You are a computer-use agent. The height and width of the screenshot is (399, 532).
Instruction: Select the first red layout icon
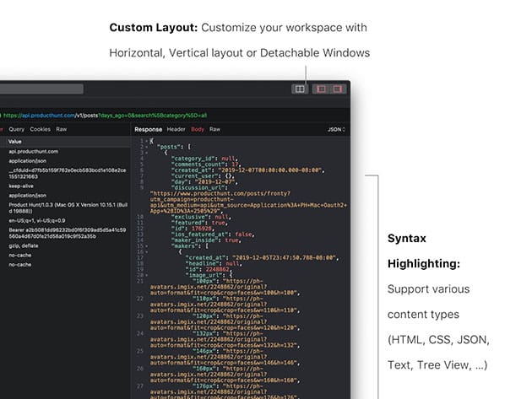321,89
